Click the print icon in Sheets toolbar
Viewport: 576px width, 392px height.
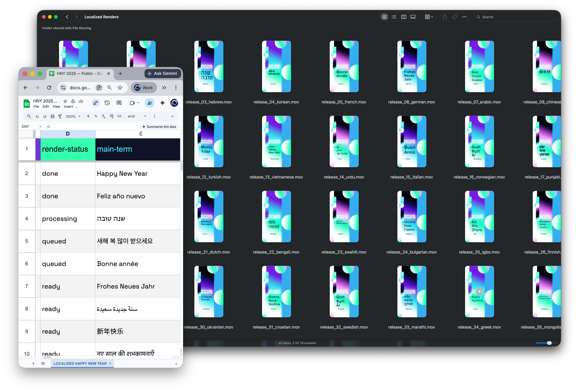(52, 116)
